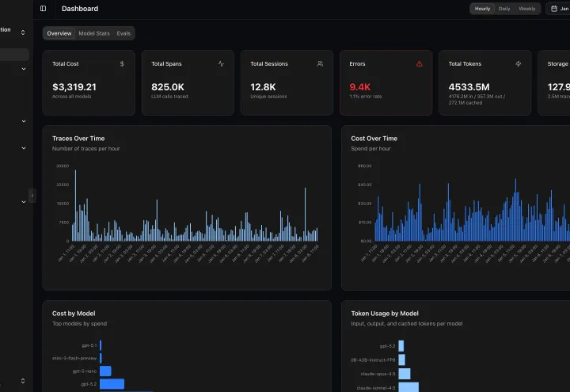
Task: Click the Cost by Model heading
Action: coord(74,314)
